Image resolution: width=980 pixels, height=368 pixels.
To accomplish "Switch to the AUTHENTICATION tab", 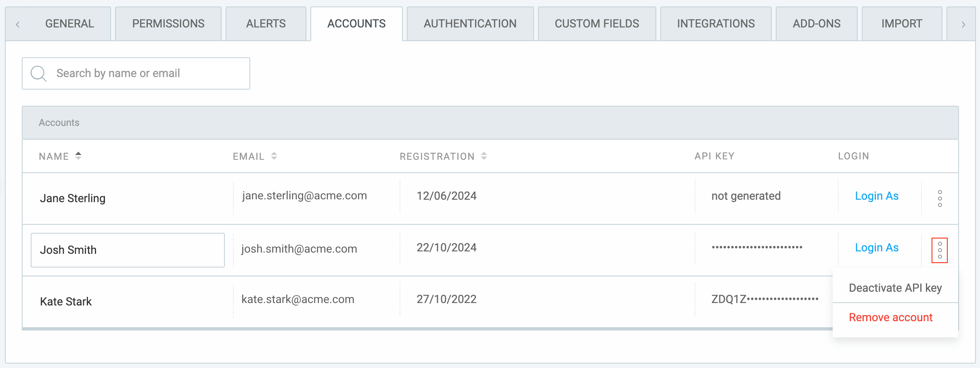I will tap(469, 23).
